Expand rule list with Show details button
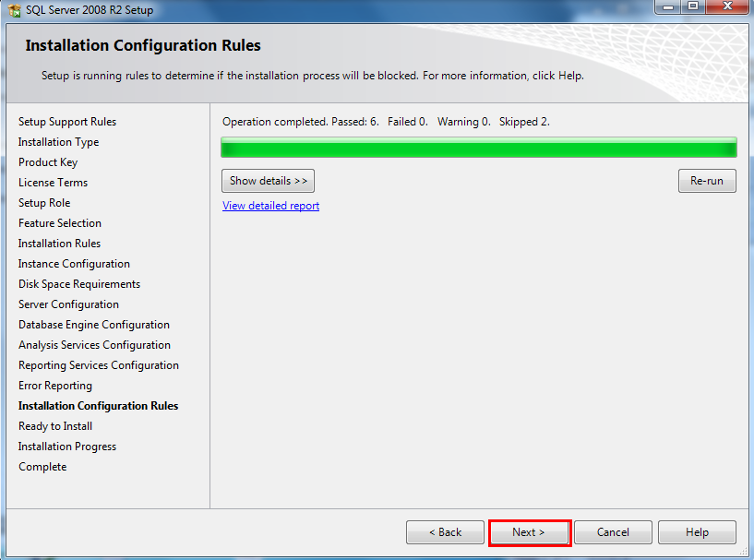The height and width of the screenshot is (560, 754). click(x=268, y=181)
